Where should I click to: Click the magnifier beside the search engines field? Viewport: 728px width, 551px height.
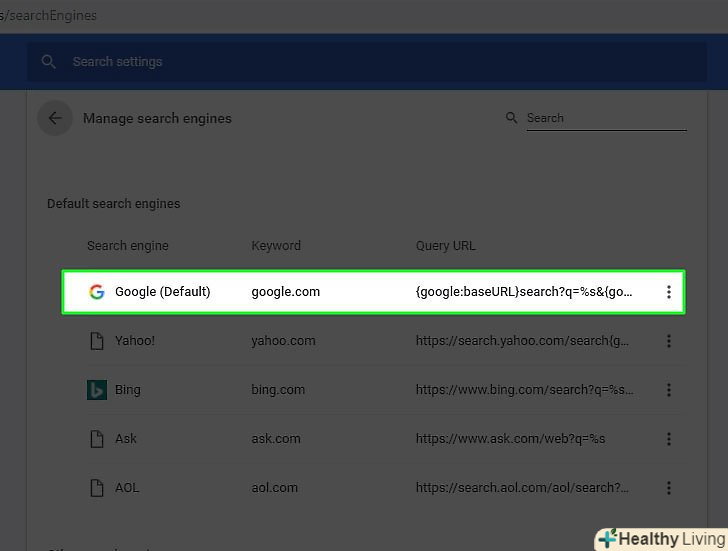(512, 118)
